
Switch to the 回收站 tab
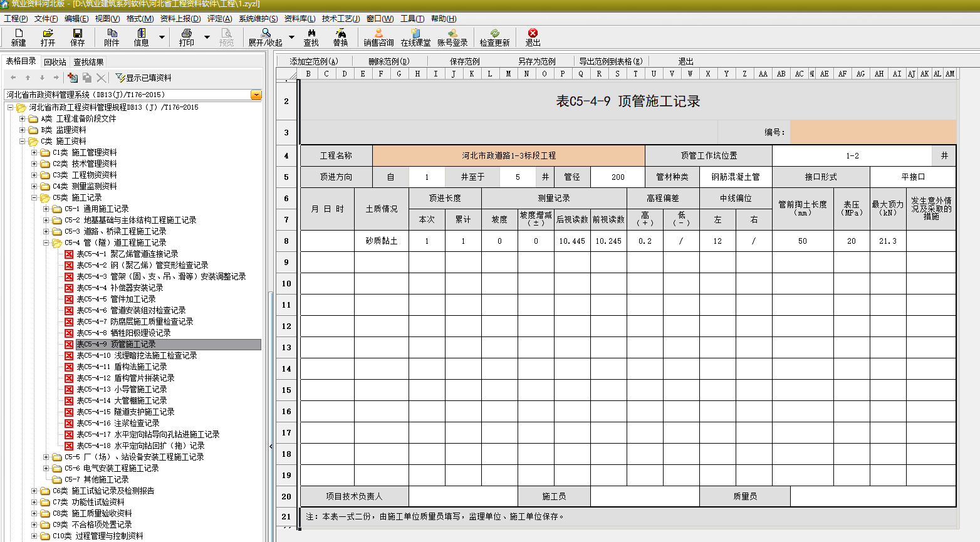(x=55, y=62)
